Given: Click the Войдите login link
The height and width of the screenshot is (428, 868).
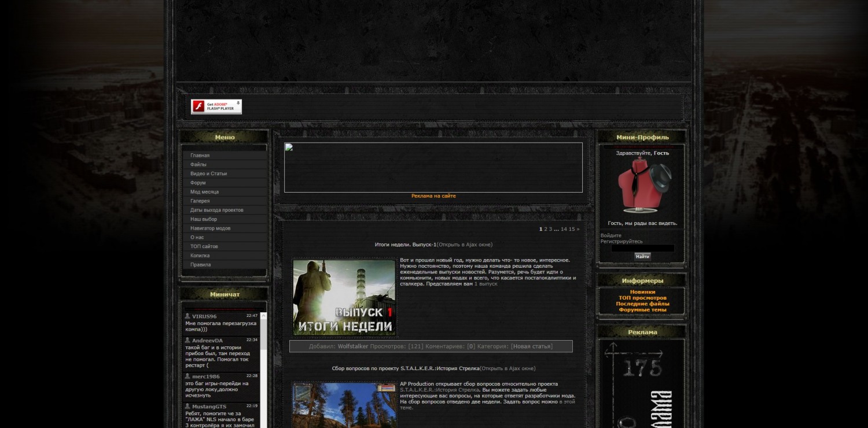Looking at the screenshot, I should [x=611, y=235].
